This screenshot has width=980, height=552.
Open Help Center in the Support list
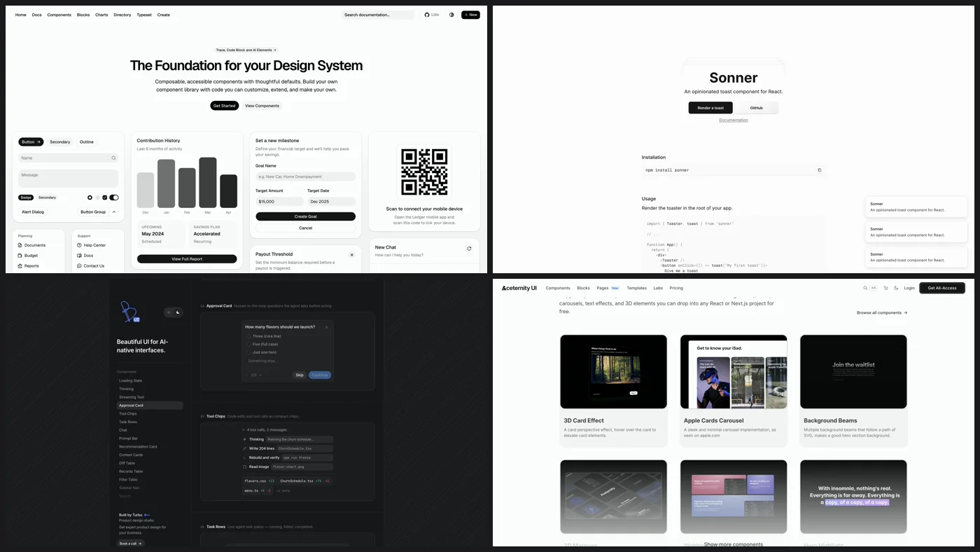(92, 245)
